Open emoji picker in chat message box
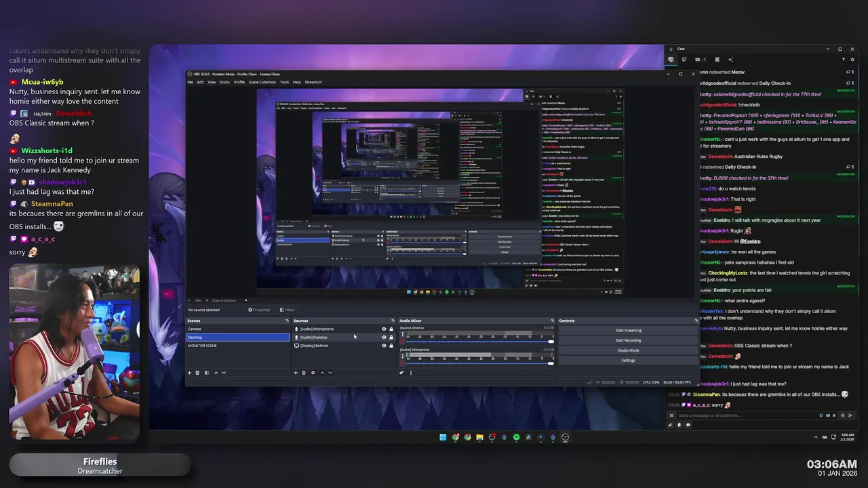Screen dimensions: 868x488 (x=842, y=415)
